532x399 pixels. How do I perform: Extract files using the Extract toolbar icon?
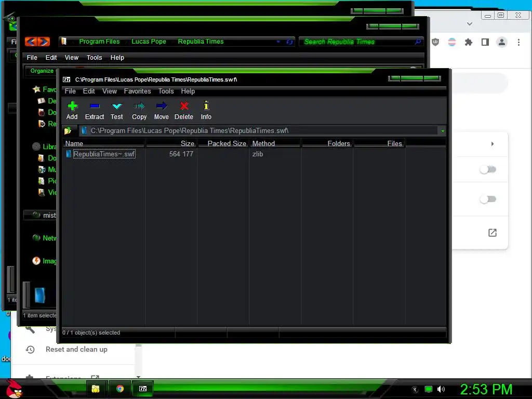point(95,110)
